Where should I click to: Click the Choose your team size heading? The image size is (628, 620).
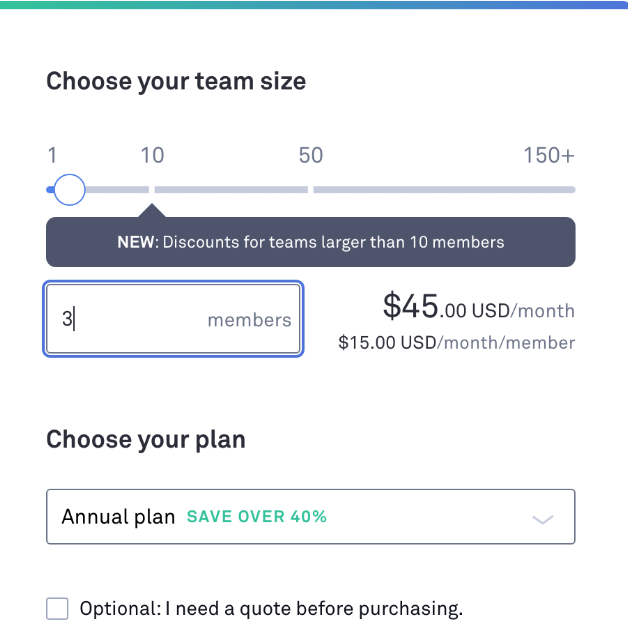pos(176,82)
